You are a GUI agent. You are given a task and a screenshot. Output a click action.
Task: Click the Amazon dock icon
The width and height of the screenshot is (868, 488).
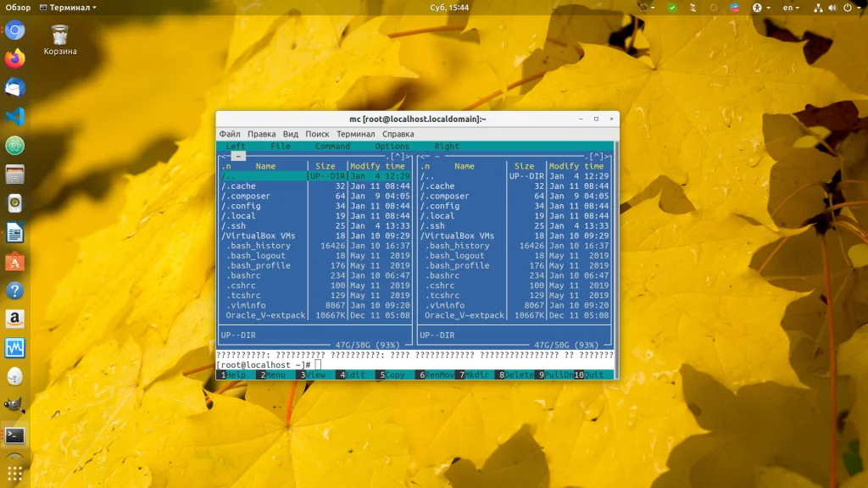(14, 319)
